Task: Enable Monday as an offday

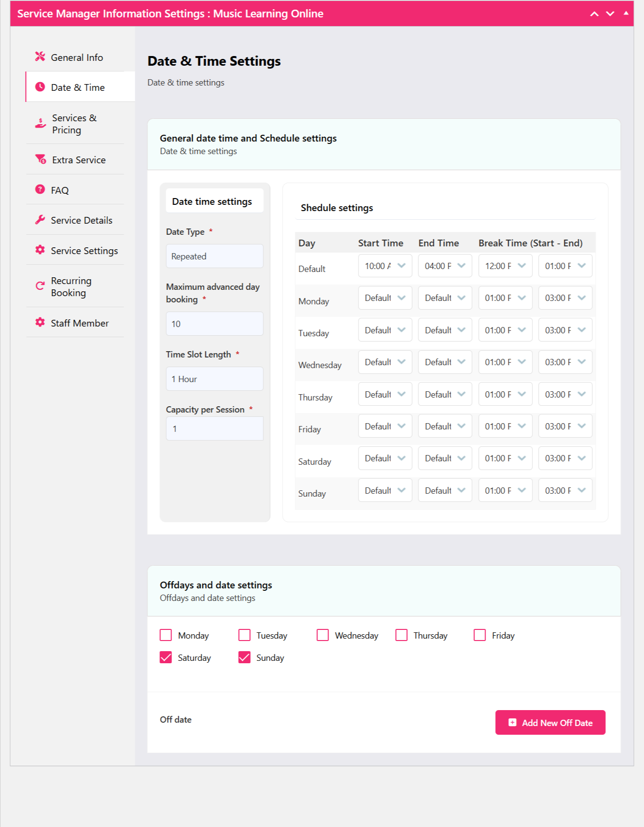Action: 166,635
